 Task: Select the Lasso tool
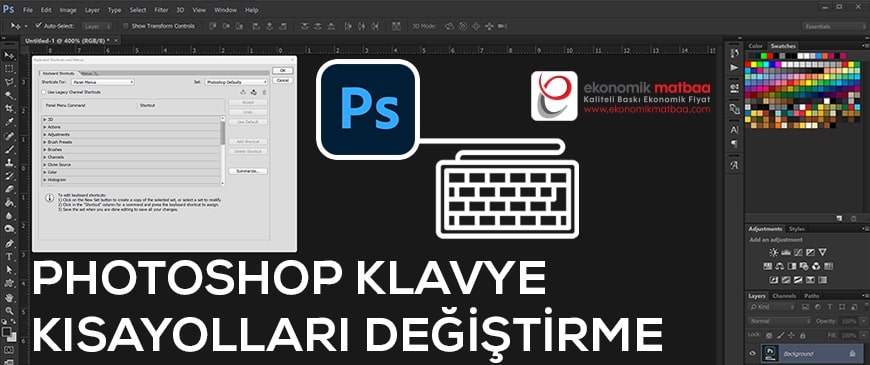point(9,83)
